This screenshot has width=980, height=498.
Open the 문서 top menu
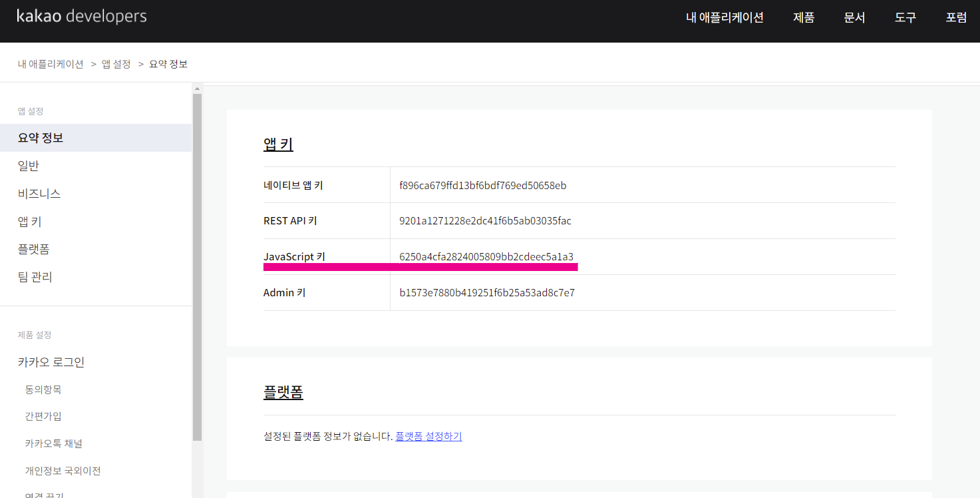(854, 18)
